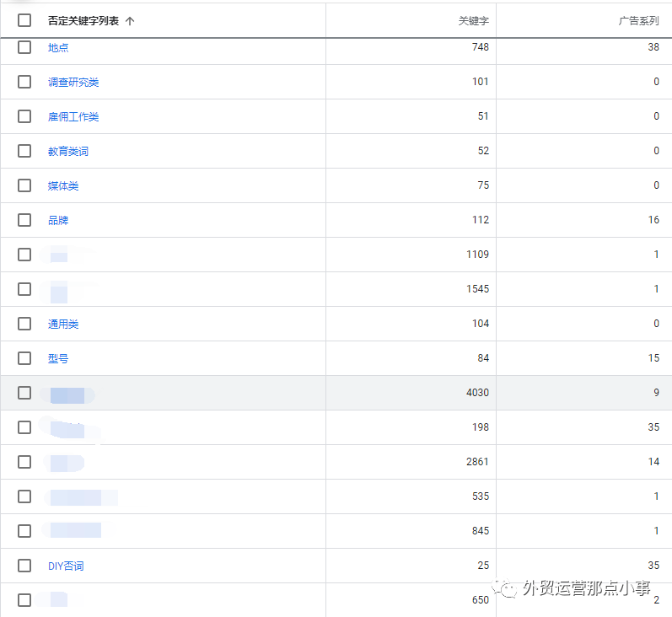Image resolution: width=672 pixels, height=617 pixels.
Task: Tick the select-all checkbox in table header
Action: (24, 20)
